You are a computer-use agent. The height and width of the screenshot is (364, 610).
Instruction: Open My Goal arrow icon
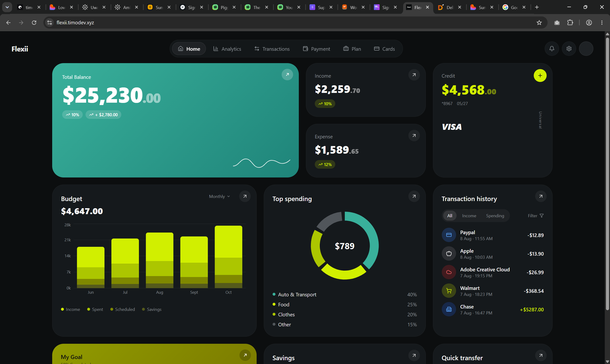(x=245, y=355)
